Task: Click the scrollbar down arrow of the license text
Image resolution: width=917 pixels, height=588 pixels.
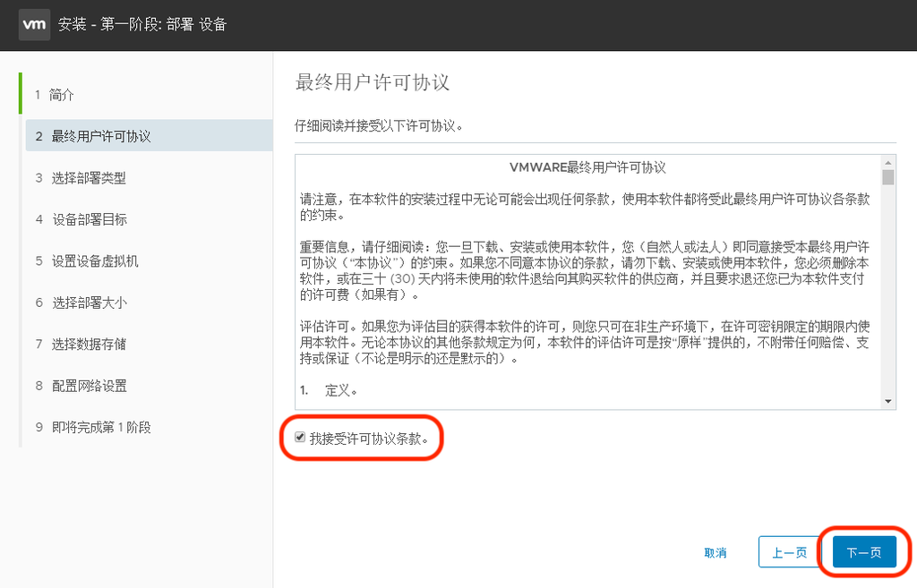Action: coord(887,399)
